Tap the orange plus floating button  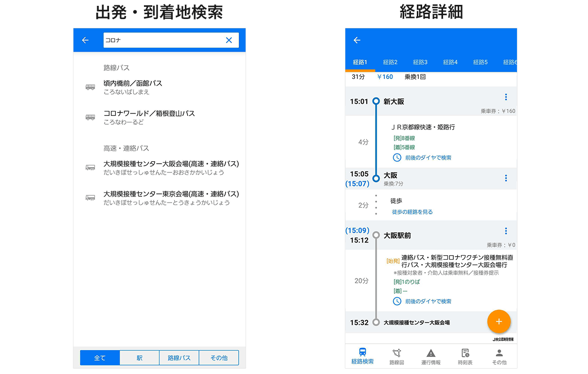pyautogui.click(x=499, y=321)
